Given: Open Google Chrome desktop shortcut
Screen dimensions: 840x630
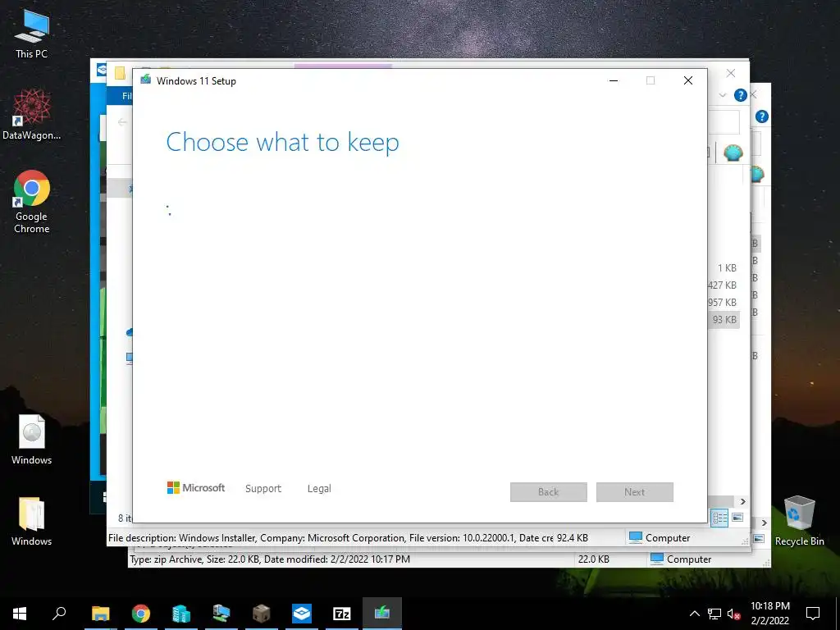Looking at the screenshot, I should coord(32,202).
